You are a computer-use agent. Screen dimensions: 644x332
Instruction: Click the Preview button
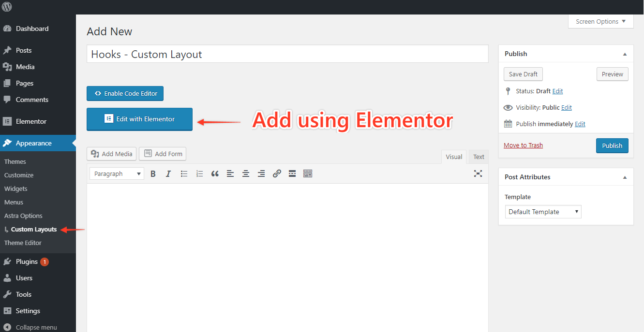[613, 74]
